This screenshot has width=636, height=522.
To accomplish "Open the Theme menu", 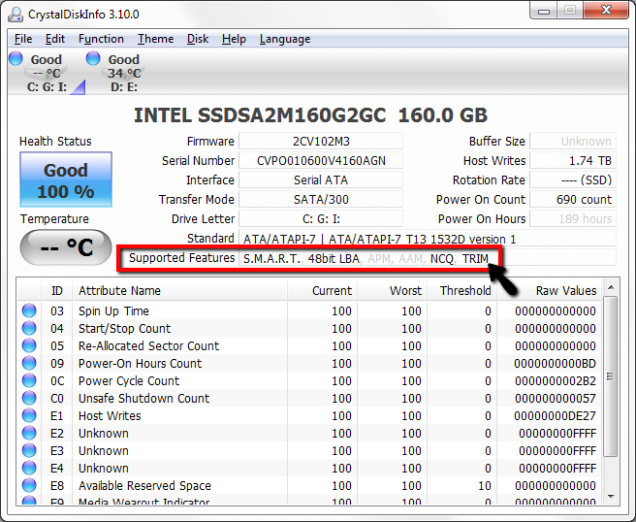I will tap(155, 39).
